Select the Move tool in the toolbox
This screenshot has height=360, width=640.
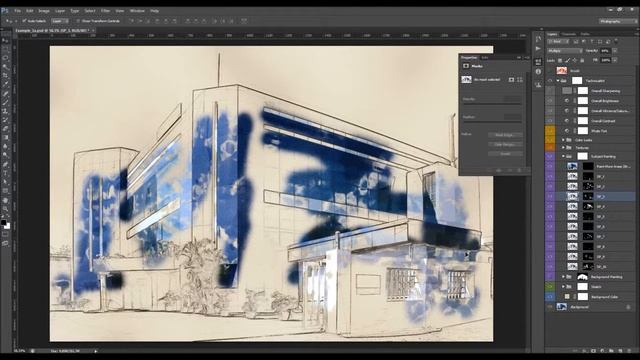point(5,40)
